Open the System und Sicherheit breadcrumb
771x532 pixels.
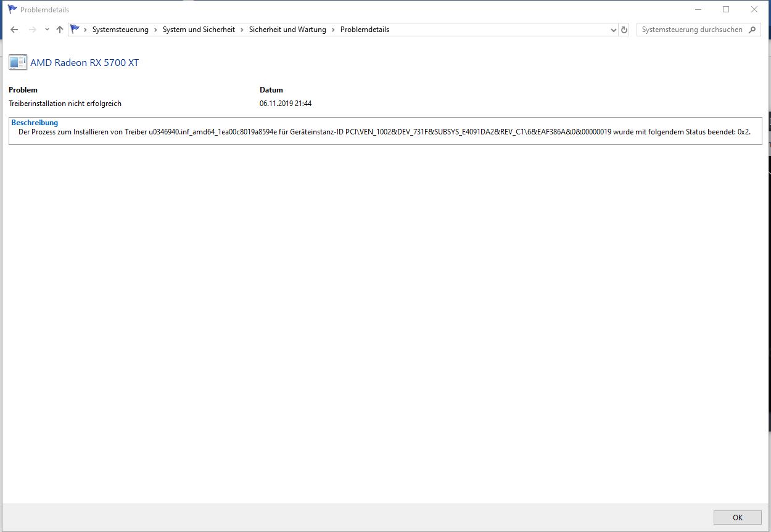pos(199,30)
